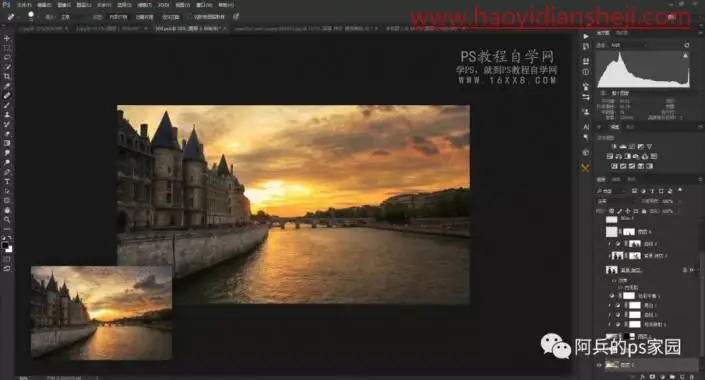Switch to the Channels tab
Image resolution: width=705 pixels, height=380 pixels.
616,179
